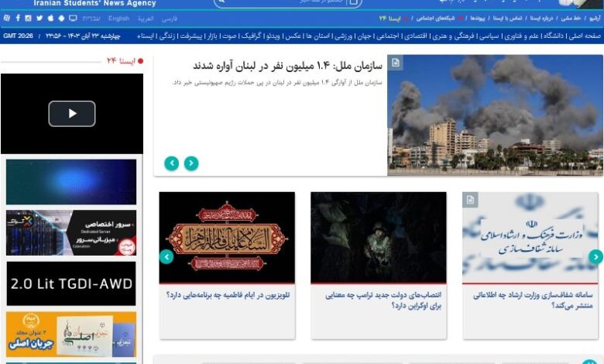Image resolution: width=604 pixels, height=364 pixels.
Task: Open the آرشیو archive link
Action: [x=595, y=18]
